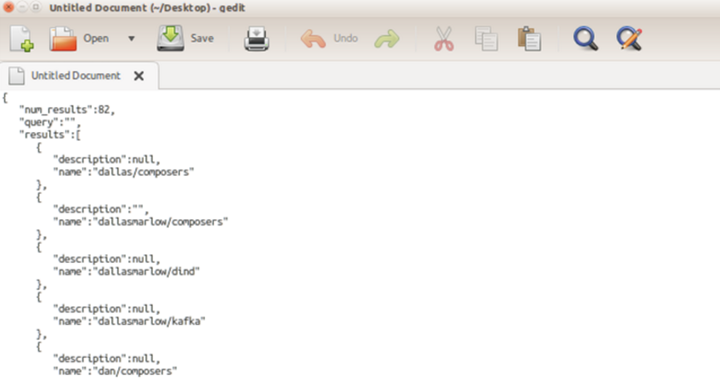720x384 pixels.
Task: Click the Save label in the toolbar
Action: 202,39
